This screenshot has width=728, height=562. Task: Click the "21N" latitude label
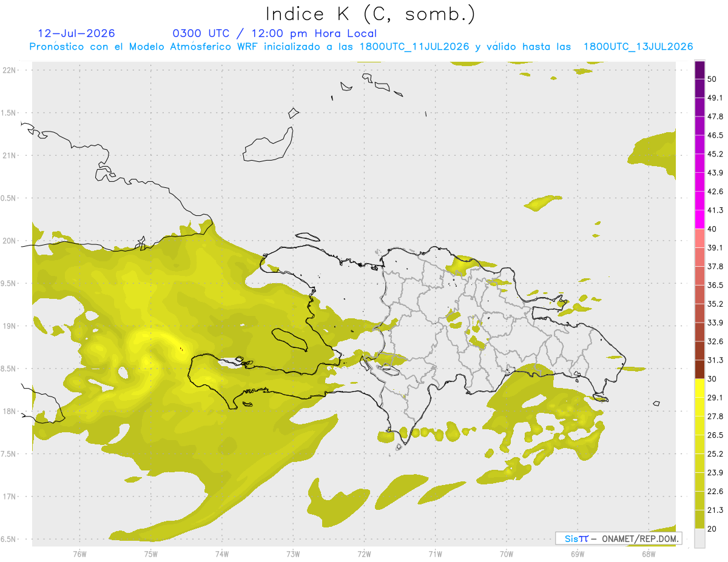9,155
